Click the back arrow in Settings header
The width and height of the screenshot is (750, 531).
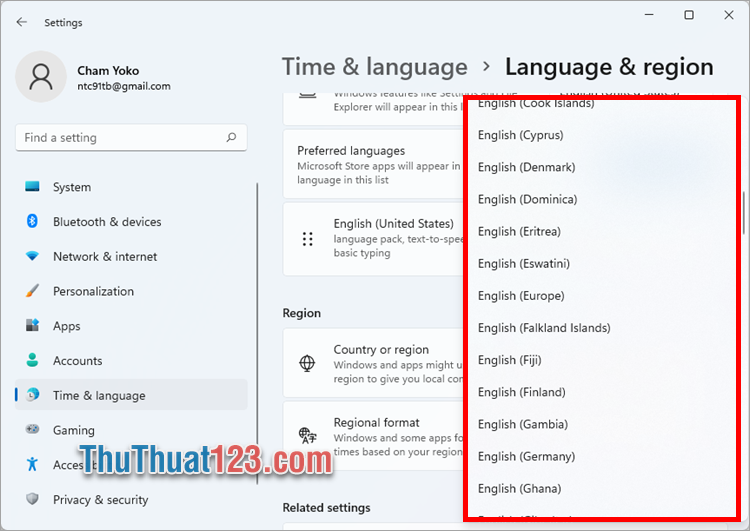[x=22, y=22]
